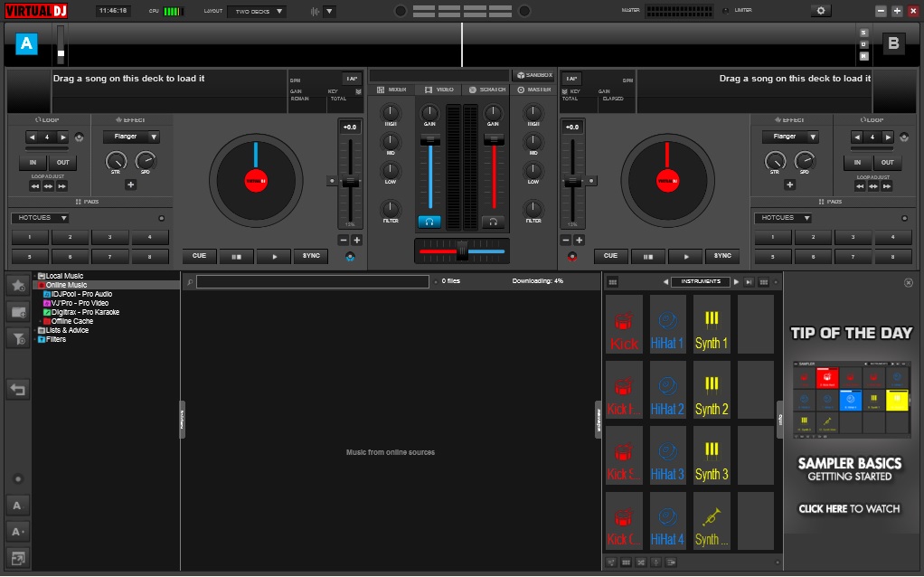Switch to the MIXER tab
Viewport: 924px width, 577px height.
pyautogui.click(x=391, y=90)
